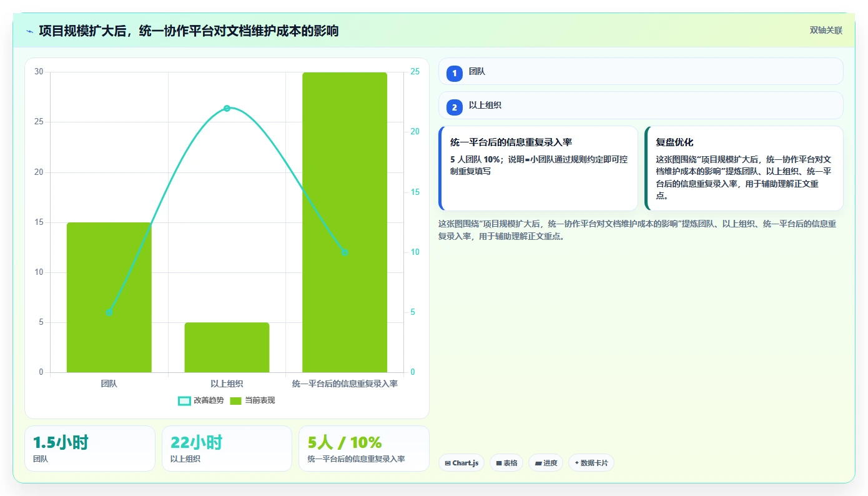Click the line point on the rightmost bar
The image size is (868, 496).
click(345, 252)
